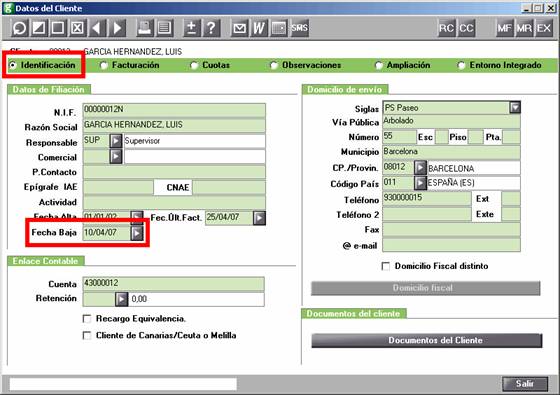
Task: Click the RC toolbar button
Action: click(x=446, y=28)
